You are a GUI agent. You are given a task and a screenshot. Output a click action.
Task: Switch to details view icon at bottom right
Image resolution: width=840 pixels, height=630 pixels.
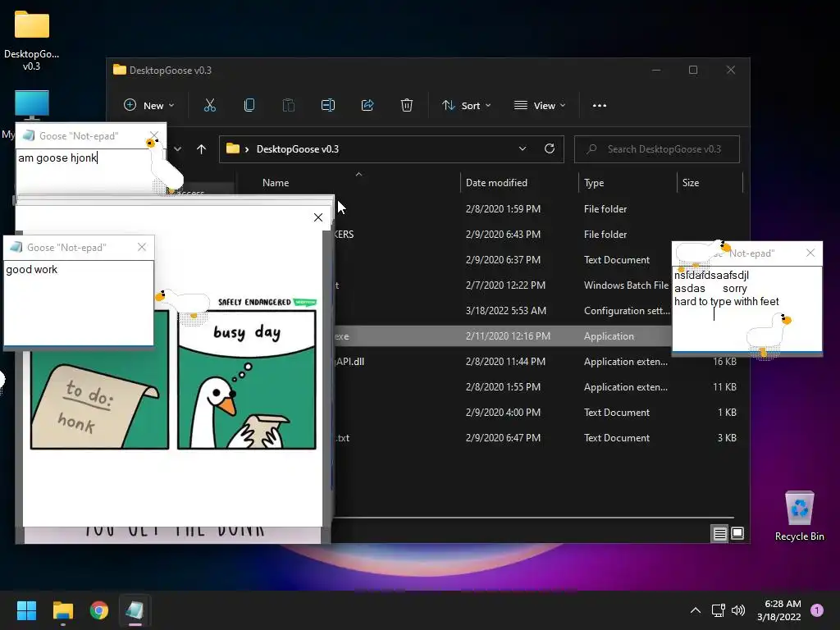point(719,533)
